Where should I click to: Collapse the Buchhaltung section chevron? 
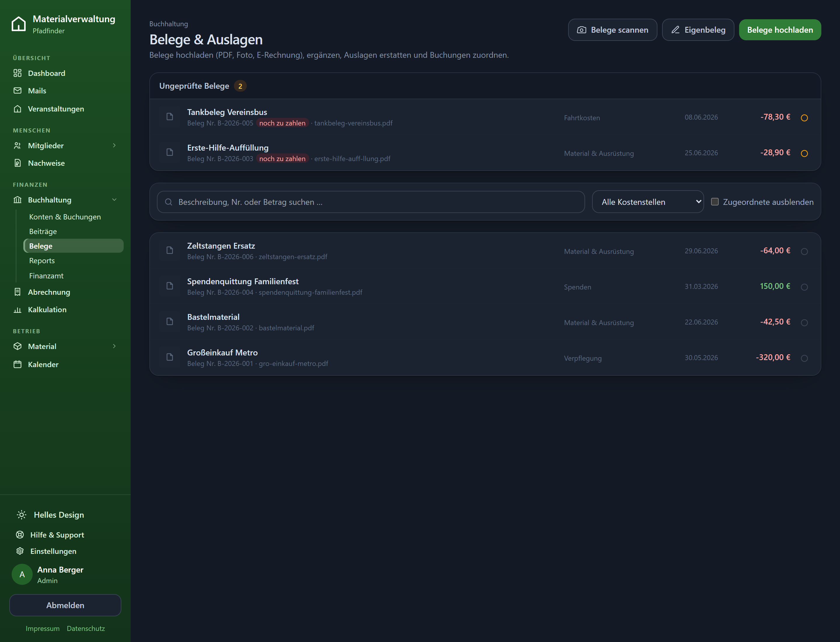114,200
